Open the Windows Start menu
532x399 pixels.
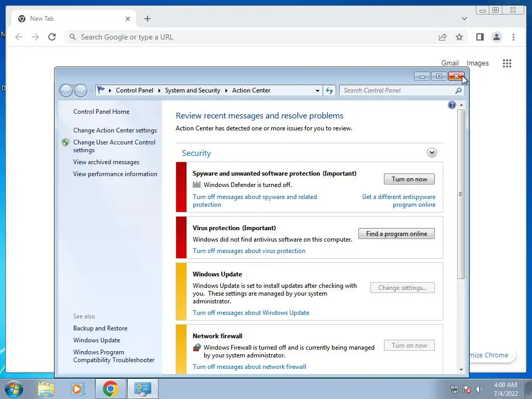tap(14, 389)
